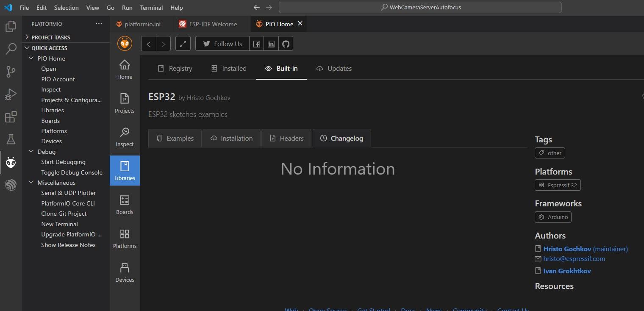Viewport: 644px width, 311px height.
Task: Open PlatformIO LinkedIn page icon
Action: coord(271,44)
